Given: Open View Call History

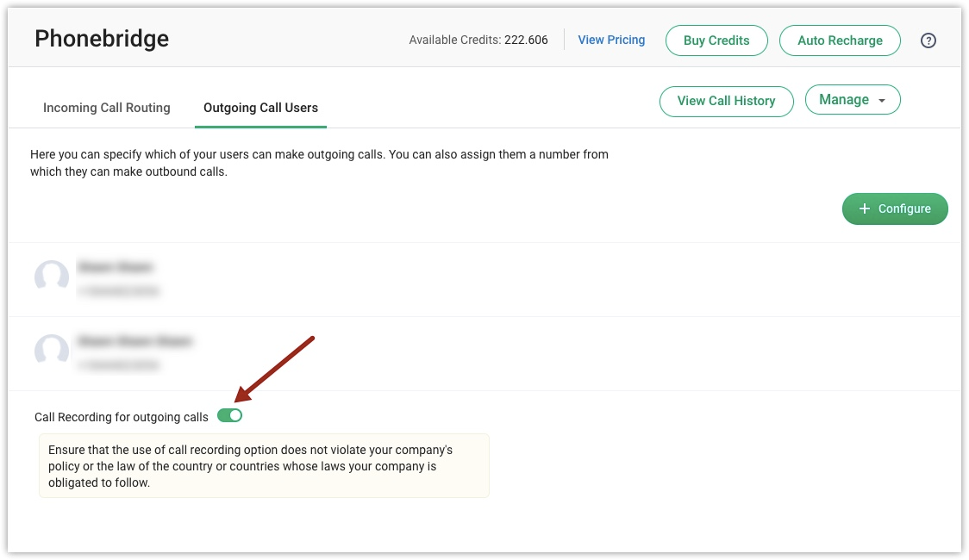Looking at the screenshot, I should (726, 101).
